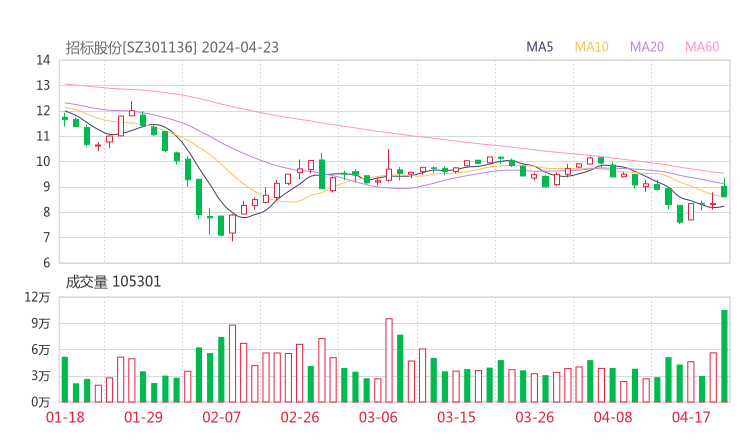Image resolution: width=740 pixels, height=440 pixels.
Task: Click the 成交量 105301 volume label
Action: (113, 282)
